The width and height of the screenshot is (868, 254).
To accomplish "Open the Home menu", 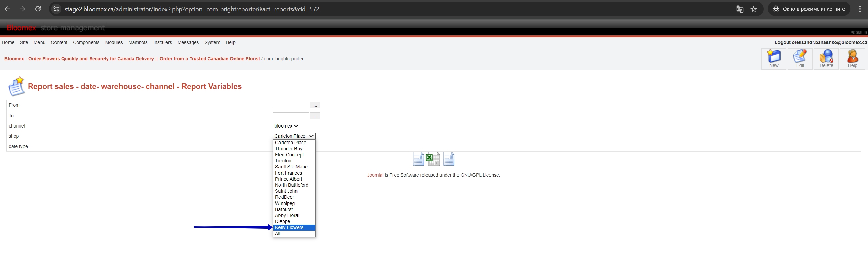I will 8,42.
